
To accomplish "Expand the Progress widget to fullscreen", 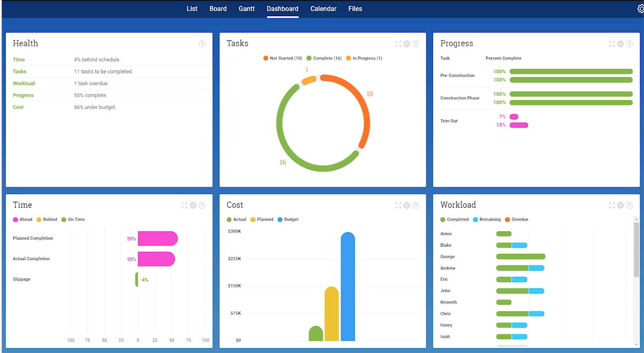I will coord(612,44).
